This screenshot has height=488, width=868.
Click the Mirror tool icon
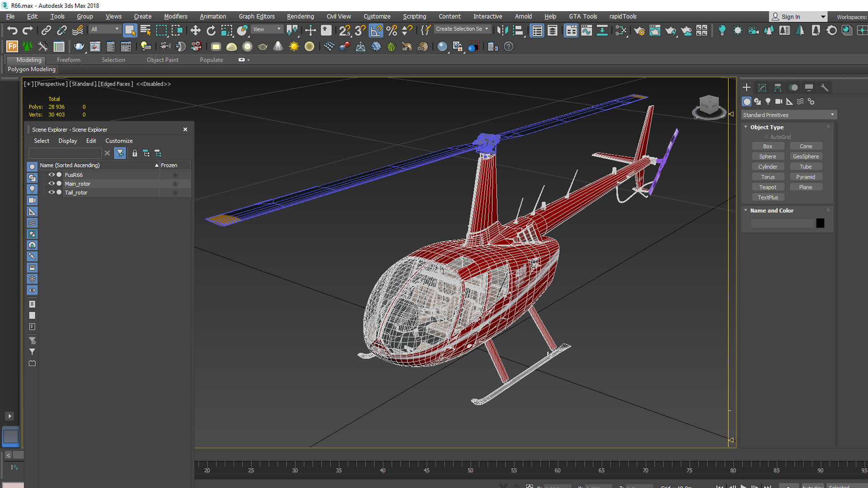click(x=502, y=30)
